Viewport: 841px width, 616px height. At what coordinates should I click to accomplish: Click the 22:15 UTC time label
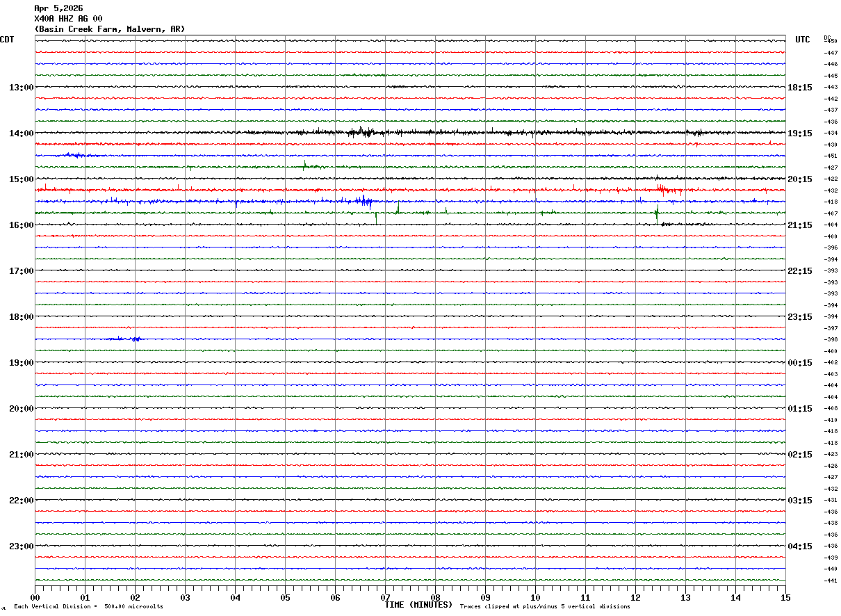pos(800,271)
